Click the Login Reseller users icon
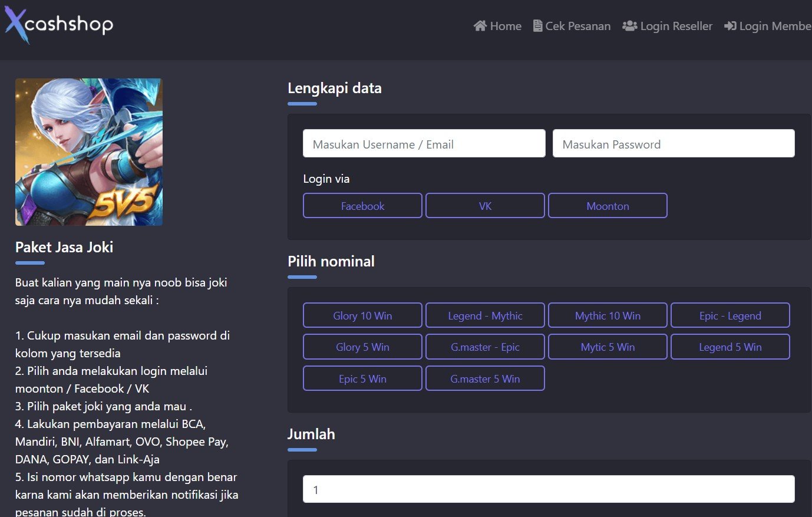 pyautogui.click(x=629, y=26)
